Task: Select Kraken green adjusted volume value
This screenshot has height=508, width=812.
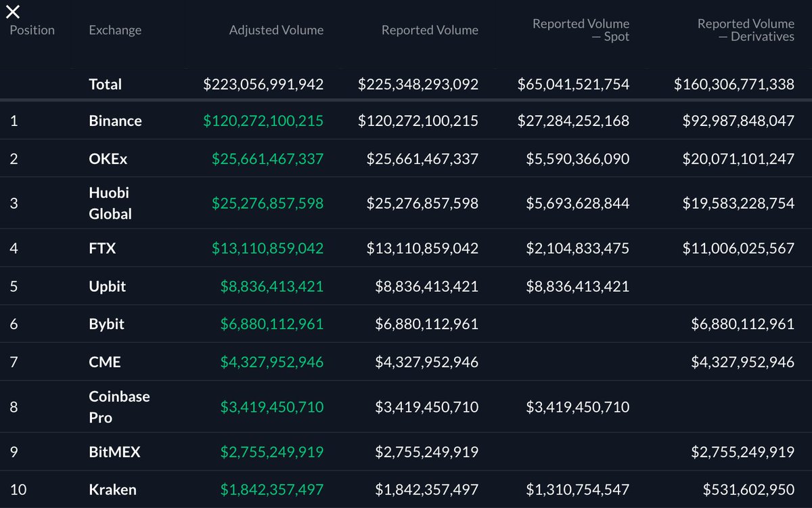Action: pyautogui.click(x=271, y=490)
